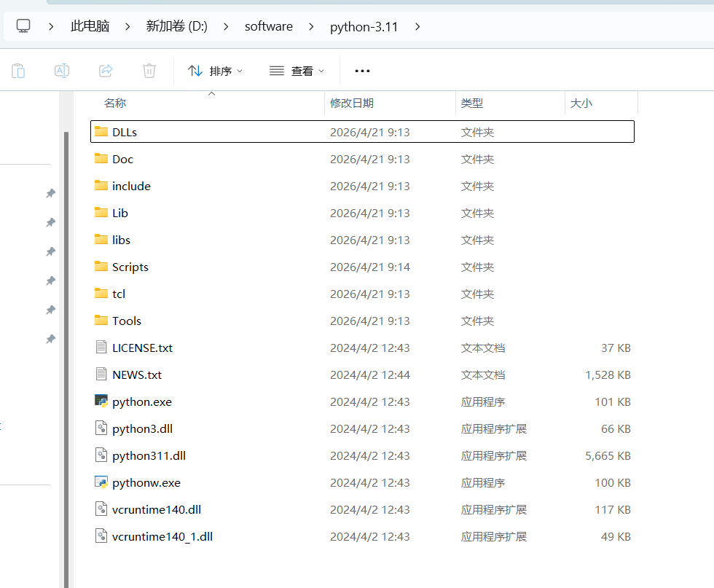
Task: Open the 查看 view dropdown
Action: click(x=297, y=71)
